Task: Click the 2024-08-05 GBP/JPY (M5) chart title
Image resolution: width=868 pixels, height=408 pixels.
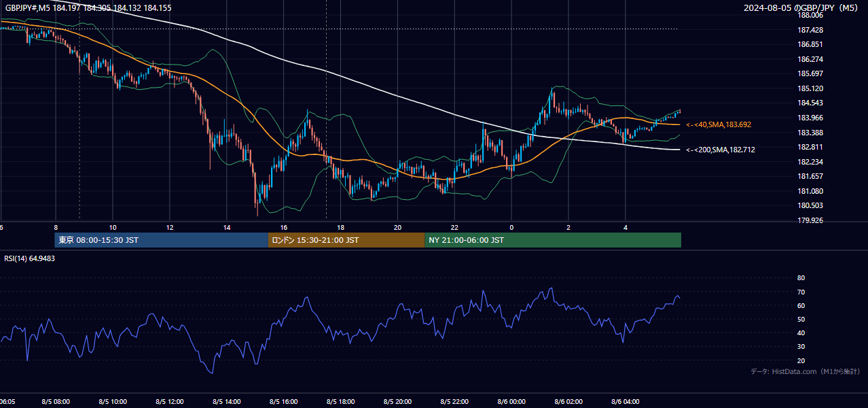Action: click(801, 7)
